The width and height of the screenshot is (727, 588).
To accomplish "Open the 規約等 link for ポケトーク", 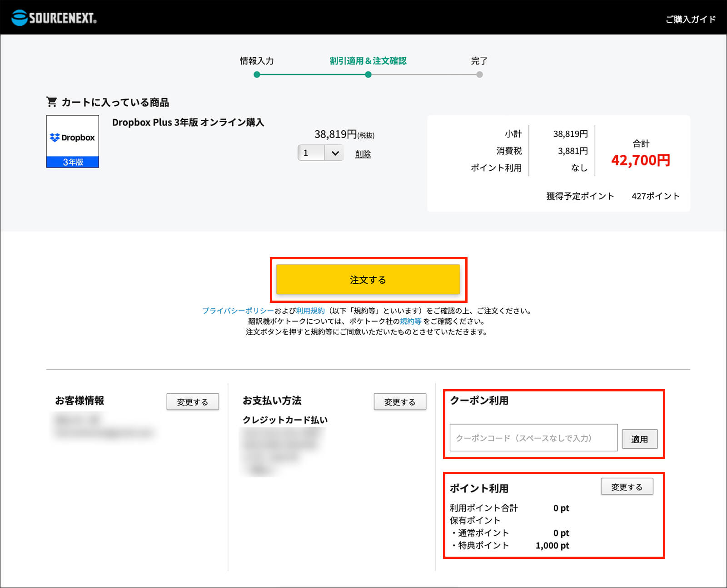I will (411, 321).
